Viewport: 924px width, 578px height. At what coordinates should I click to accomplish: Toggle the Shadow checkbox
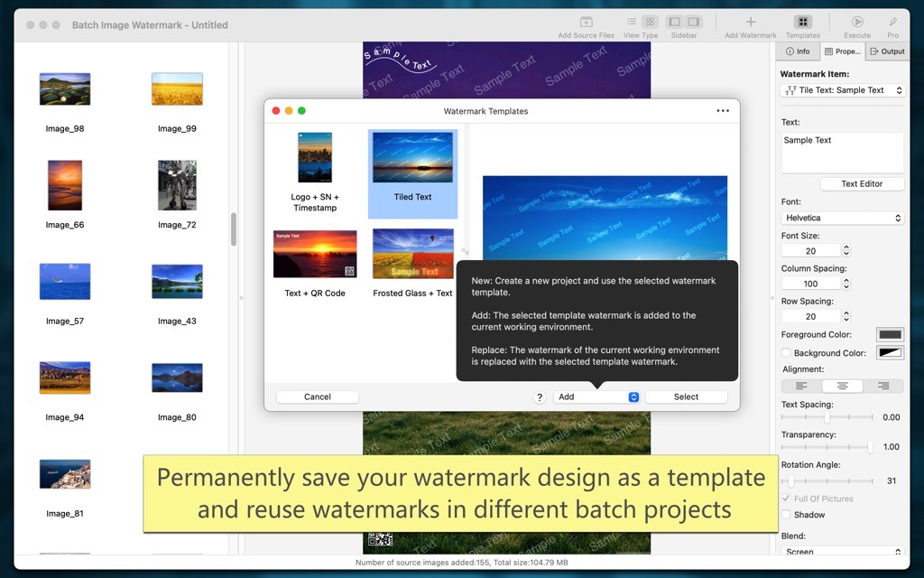coord(786,514)
